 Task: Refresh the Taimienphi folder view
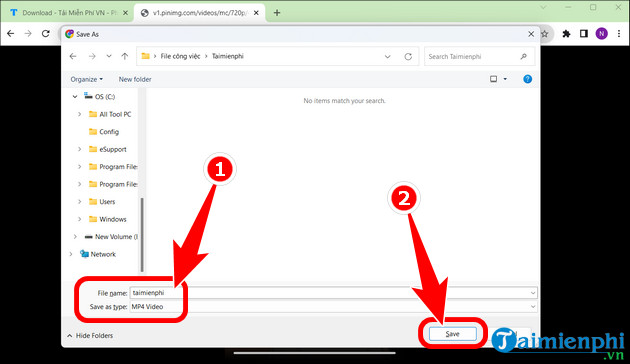(408, 57)
